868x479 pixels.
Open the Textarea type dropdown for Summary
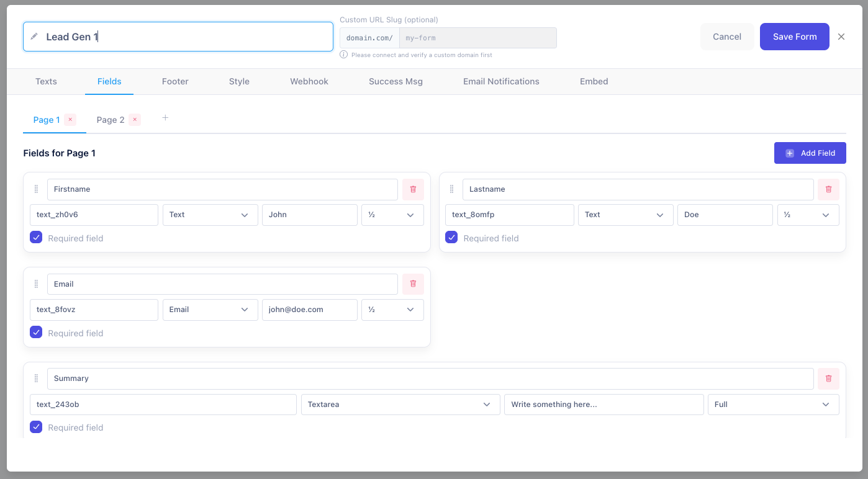[400, 404]
